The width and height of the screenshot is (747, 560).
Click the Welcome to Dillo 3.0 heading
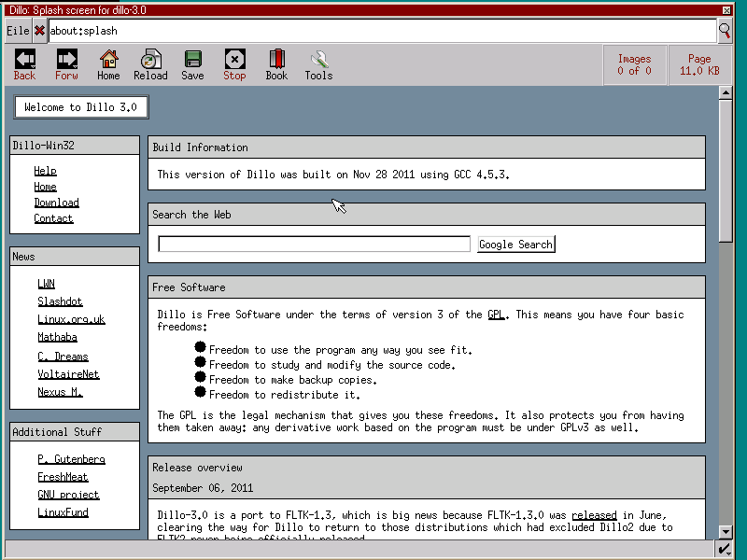point(81,107)
